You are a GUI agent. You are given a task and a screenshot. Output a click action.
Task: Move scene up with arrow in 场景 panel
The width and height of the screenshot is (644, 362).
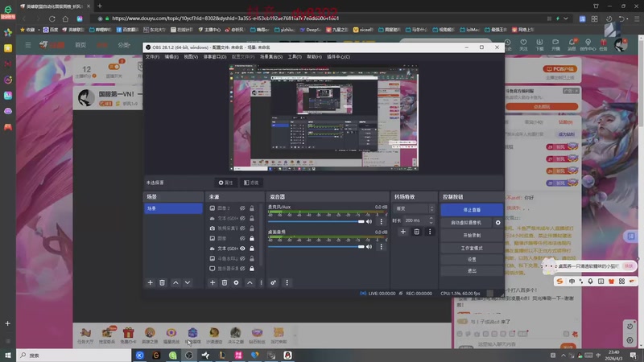pos(175,283)
